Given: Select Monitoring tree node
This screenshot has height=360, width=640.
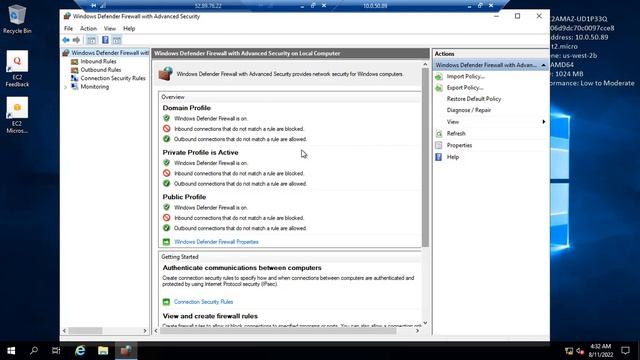Looking at the screenshot, I should 94,87.
